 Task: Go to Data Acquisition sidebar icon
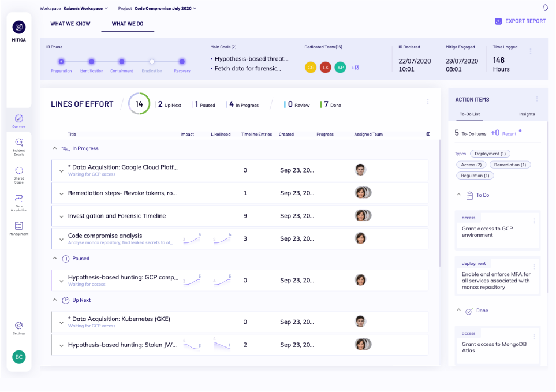tap(18, 199)
